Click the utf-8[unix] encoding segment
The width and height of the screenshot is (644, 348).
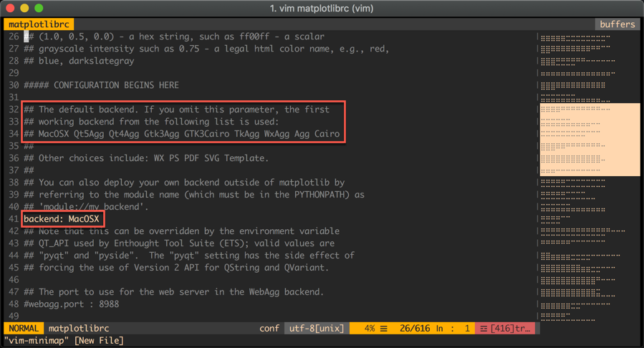click(x=316, y=329)
